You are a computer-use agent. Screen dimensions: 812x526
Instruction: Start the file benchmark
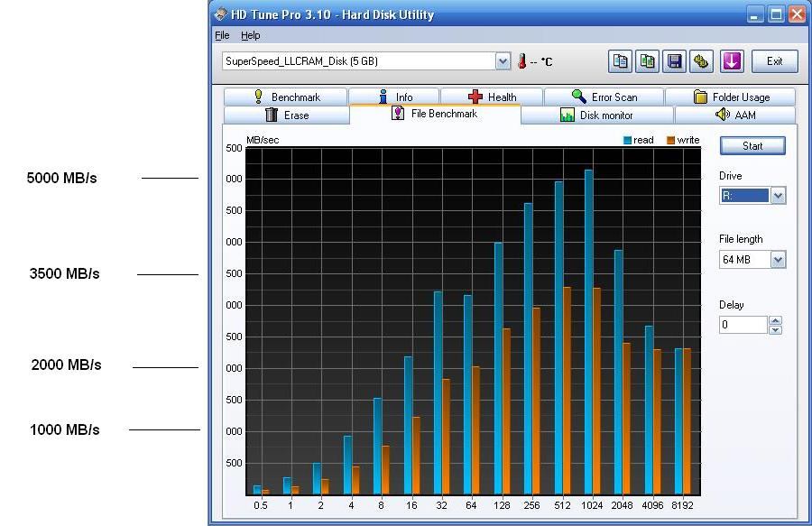[752, 146]
